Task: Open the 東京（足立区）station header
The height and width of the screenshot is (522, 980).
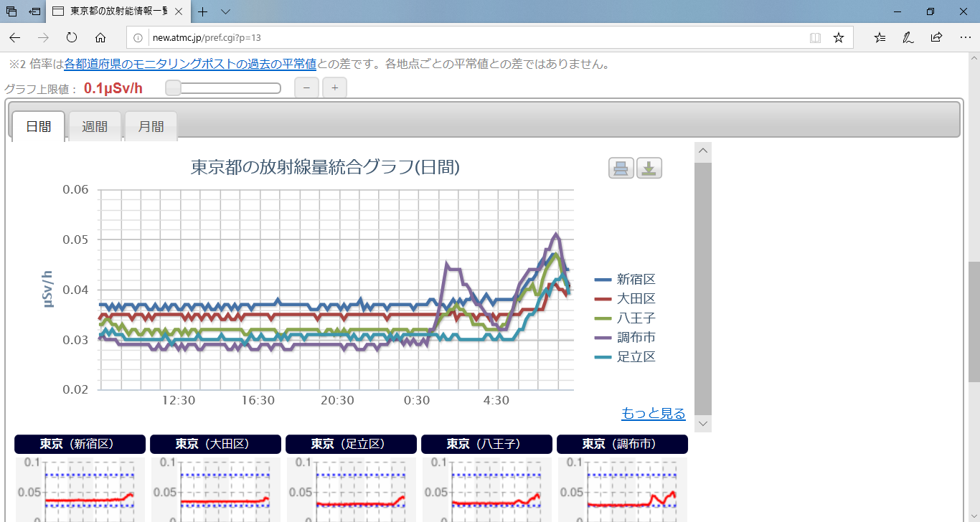Action: point(351,445)
